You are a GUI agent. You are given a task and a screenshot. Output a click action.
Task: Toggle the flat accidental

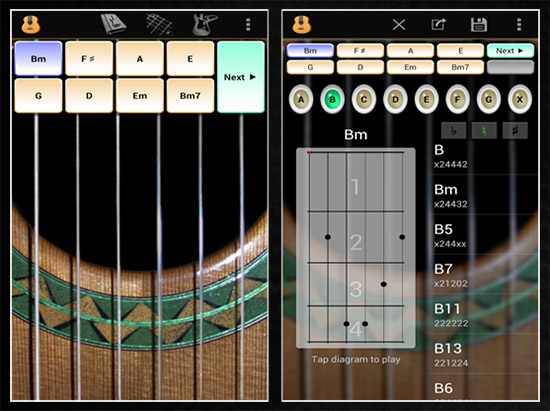coord(454,131)
